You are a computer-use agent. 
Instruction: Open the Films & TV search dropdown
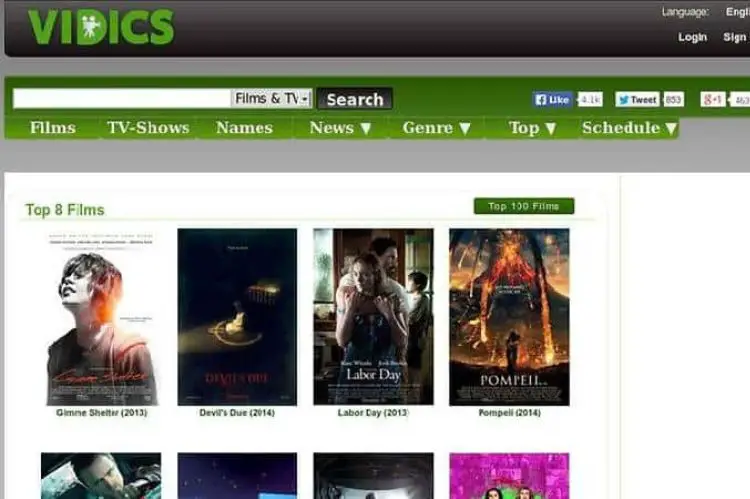(x=271, y=99)
